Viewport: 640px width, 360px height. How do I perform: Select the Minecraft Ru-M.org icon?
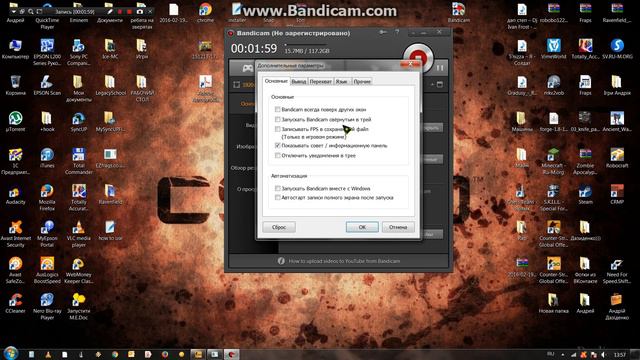(553, 162)
